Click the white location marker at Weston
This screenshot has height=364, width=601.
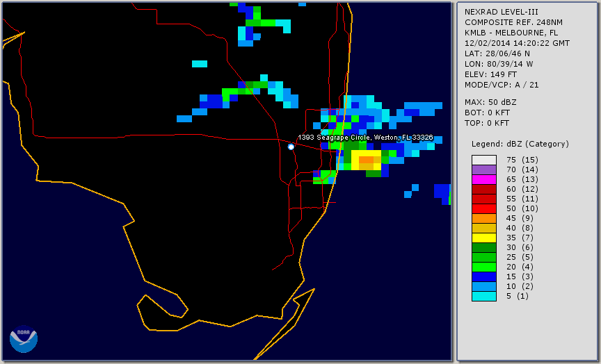291,147
